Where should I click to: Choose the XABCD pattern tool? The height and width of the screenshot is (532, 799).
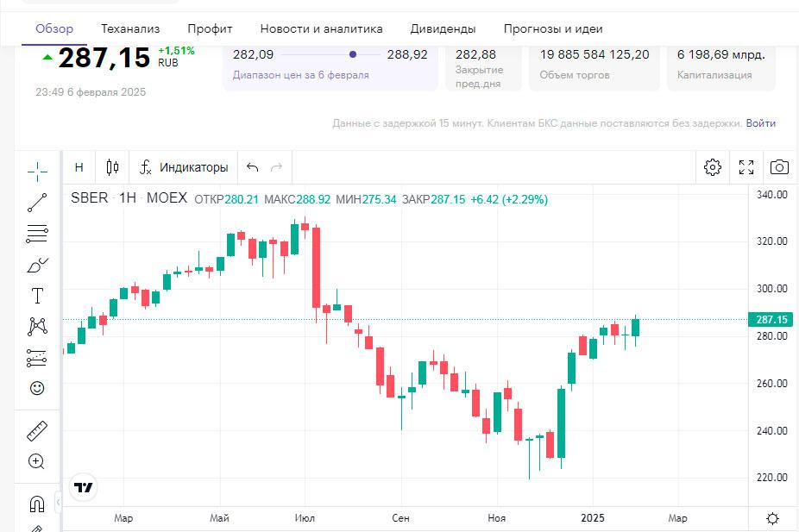pos(37,327)
